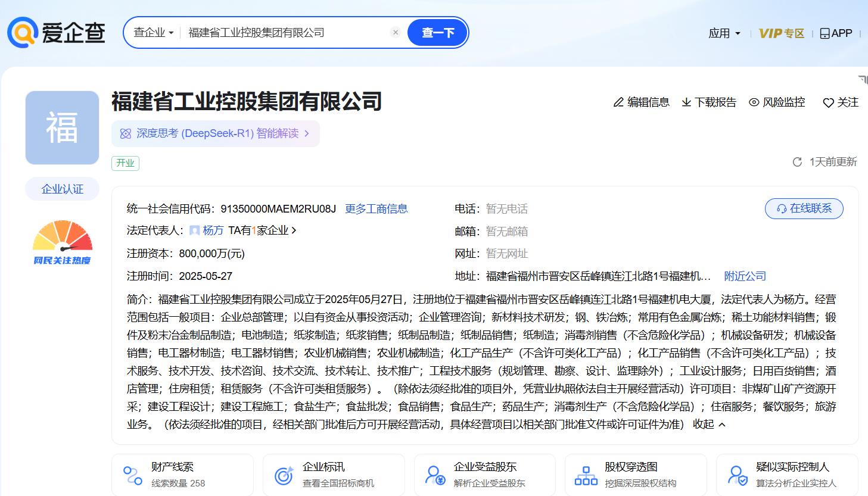868x496 pixels.
Task: Select the credit code 91350000MAEM2RU08J
Action: (278, 209)
